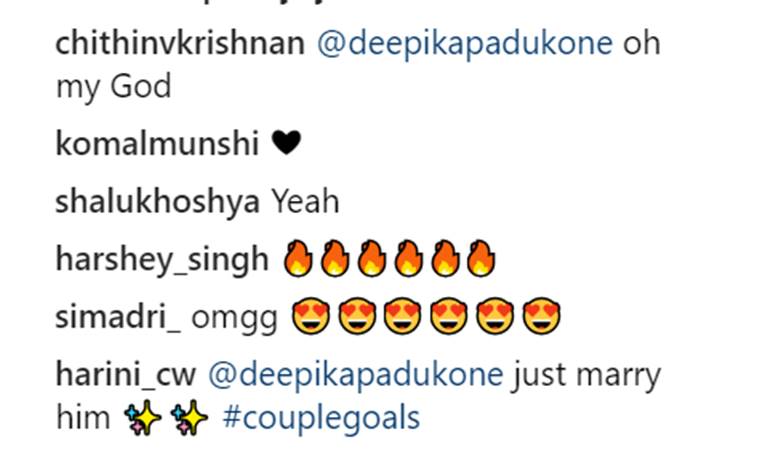Click the 'omgg' comment text

click(x=234, y=319)
